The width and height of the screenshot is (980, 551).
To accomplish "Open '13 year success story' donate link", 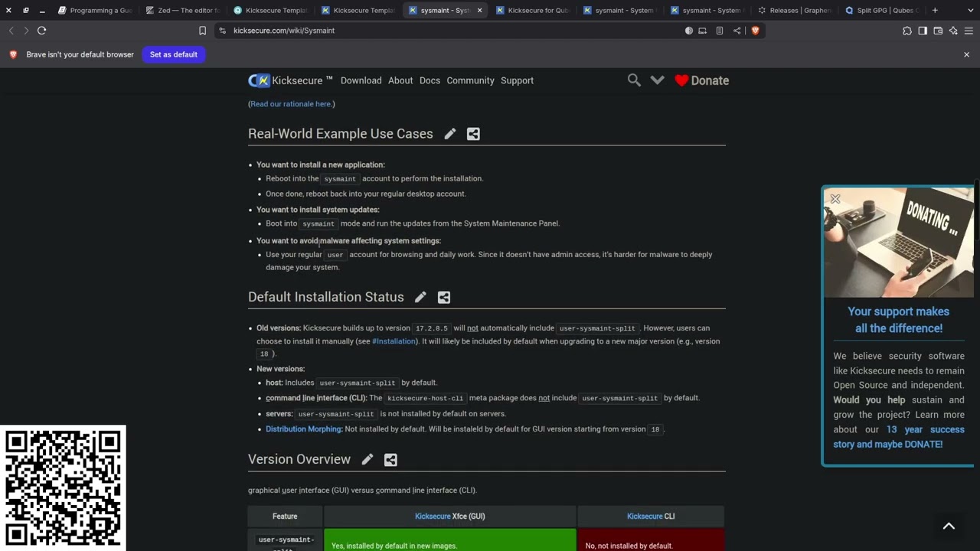I will (x=899, y=437).
